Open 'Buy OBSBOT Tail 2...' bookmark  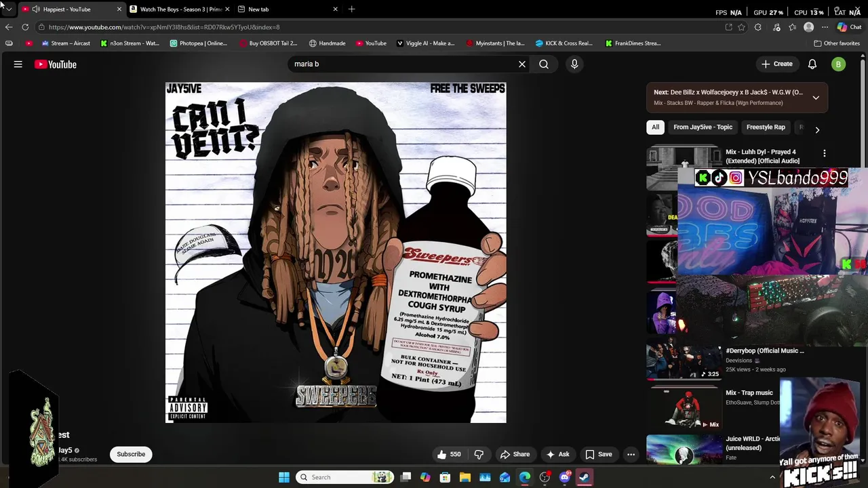click(268, 43)
